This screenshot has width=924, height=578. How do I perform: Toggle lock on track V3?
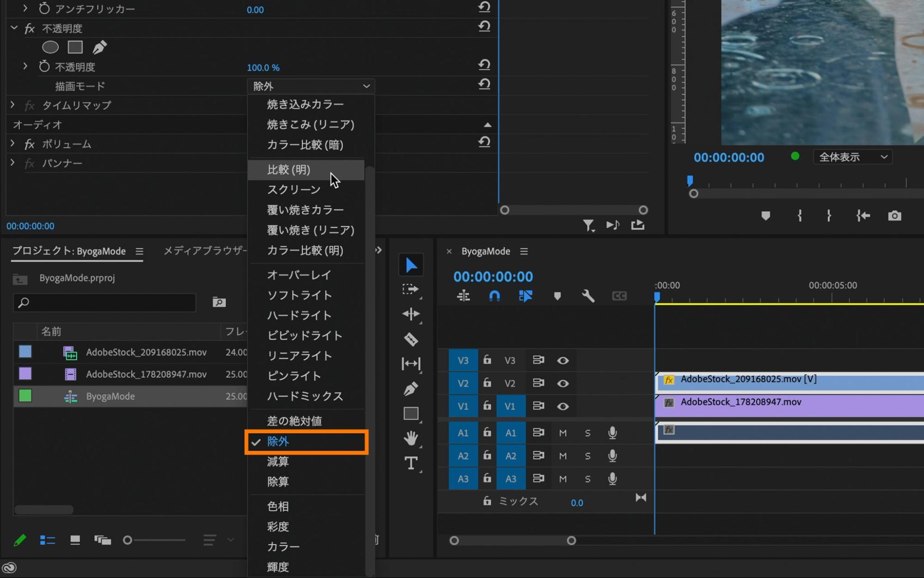(x=487, y=360)
